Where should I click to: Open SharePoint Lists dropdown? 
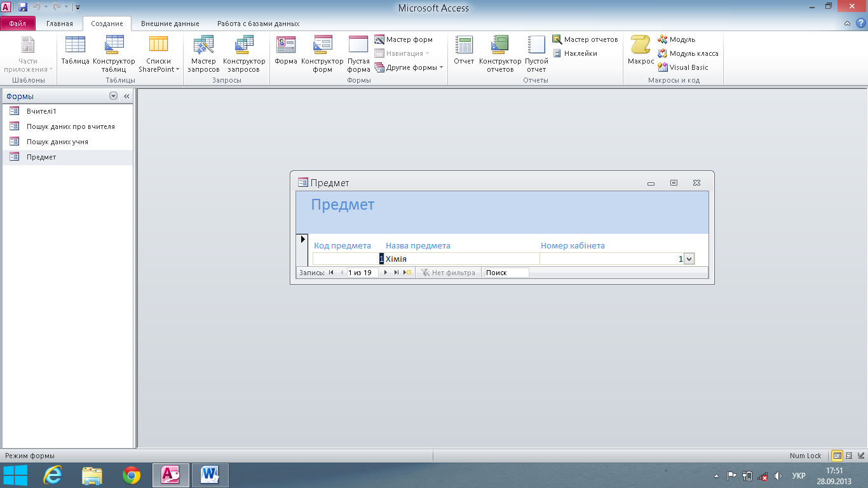(x=159, y=54)
